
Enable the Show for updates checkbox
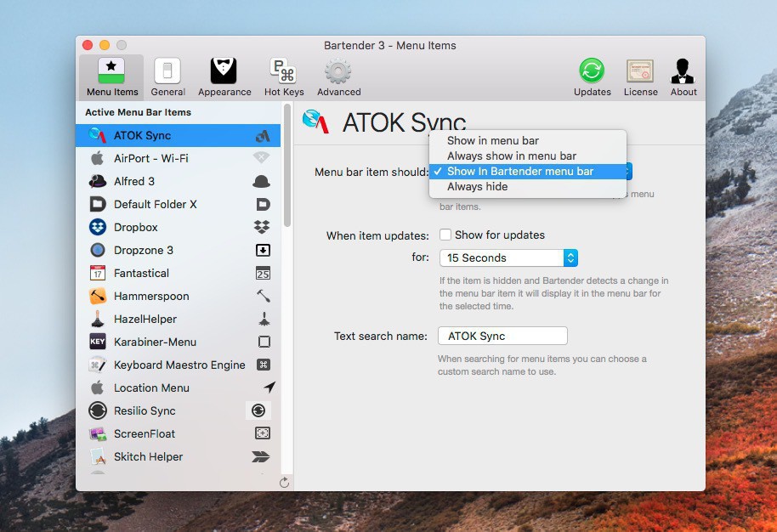[445, 235]
